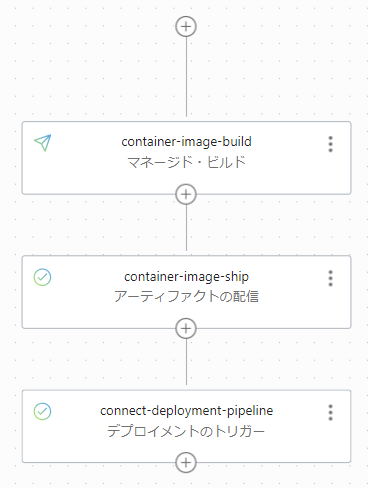
Task: Add stage below container-image-build via plus
Action: (x=186, y=194)
